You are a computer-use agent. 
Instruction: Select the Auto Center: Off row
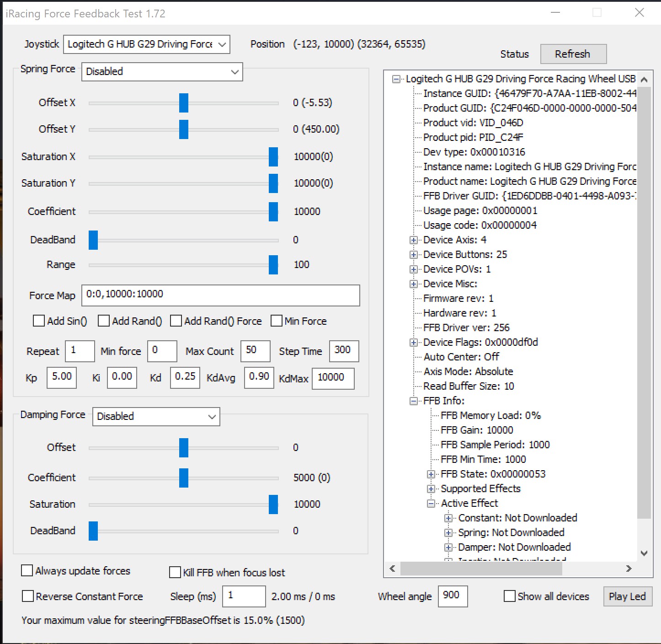[x=461, y=357]
